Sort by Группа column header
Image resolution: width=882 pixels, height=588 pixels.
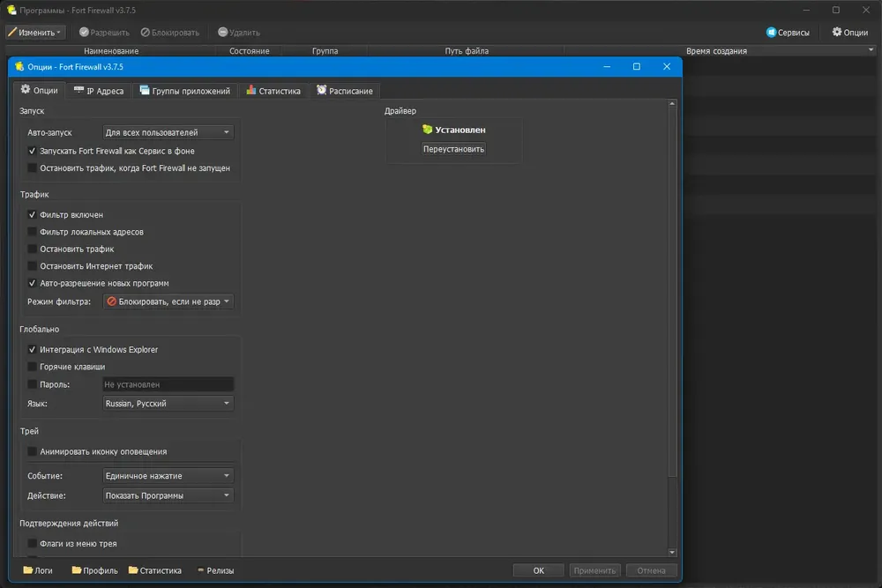tap(325, 50)
